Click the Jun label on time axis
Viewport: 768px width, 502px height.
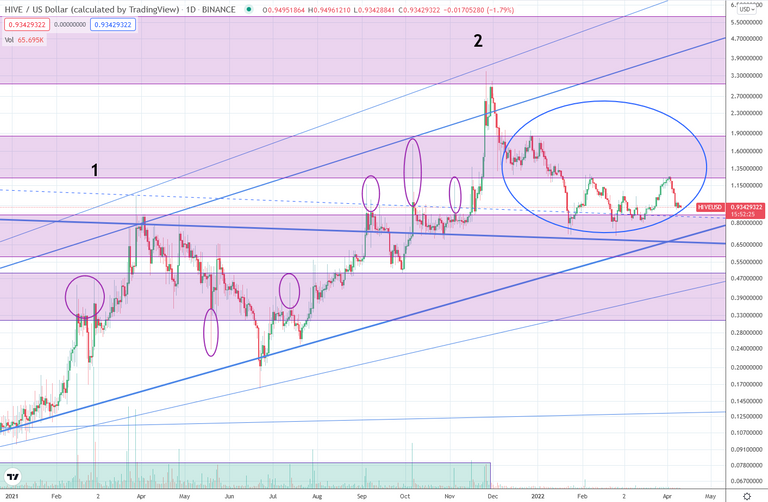coord(229,496)
